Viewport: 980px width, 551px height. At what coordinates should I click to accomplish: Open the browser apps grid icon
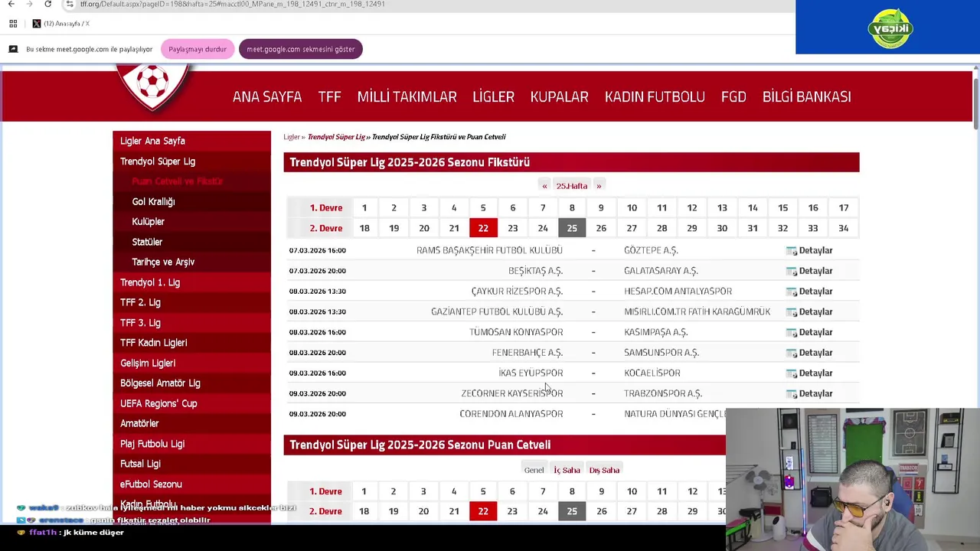coord(13,24)
